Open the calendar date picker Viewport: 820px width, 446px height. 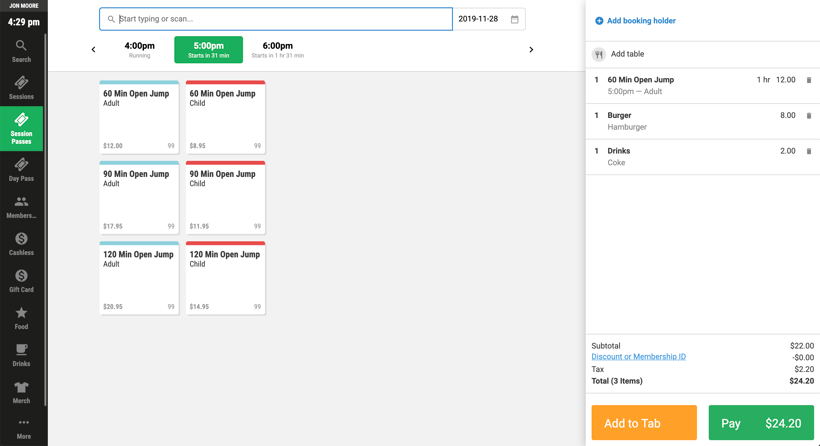tap(515, 19)
